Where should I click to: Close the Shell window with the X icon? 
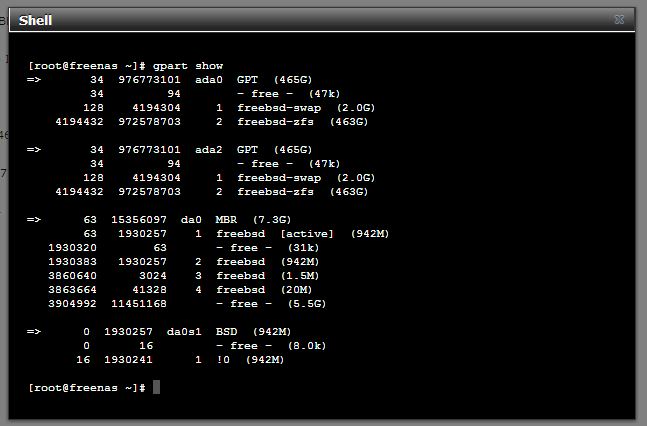pyautogui.click(x=619, y=19)
